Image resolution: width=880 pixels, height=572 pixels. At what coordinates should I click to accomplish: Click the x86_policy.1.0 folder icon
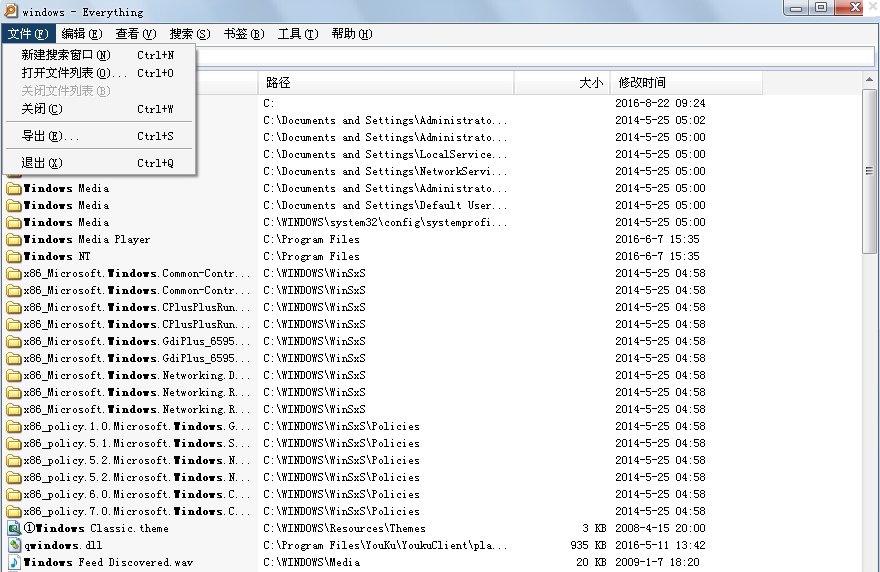coord(14,426)
